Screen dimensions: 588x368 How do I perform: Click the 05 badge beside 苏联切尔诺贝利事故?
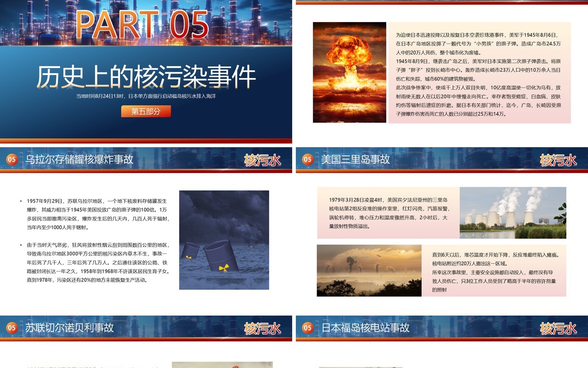coord(12,328)
